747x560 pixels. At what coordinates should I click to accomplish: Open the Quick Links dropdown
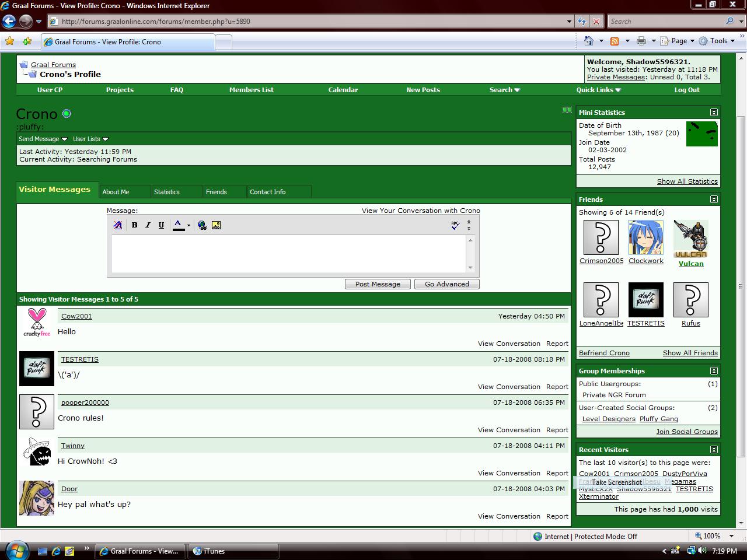[x=599, y=90]
